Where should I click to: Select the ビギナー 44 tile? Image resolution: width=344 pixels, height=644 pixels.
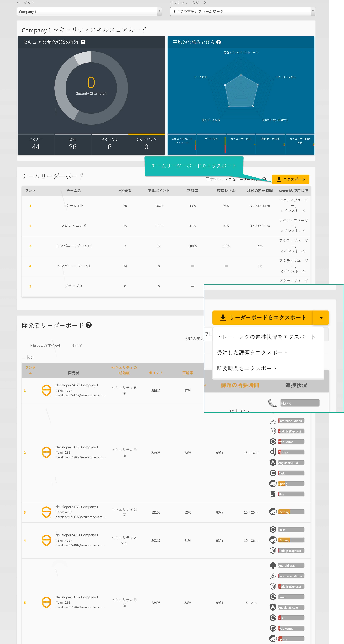pos(36,144)
